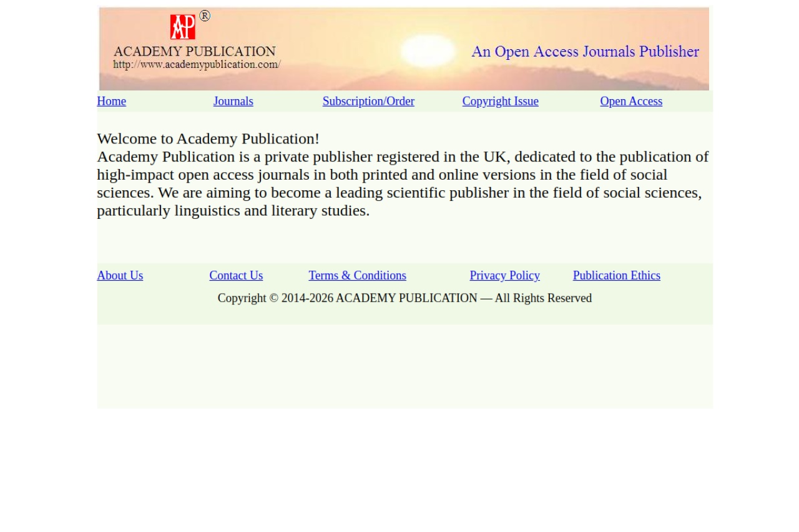Viewport: 799px width, 532px height.
Task: Click the 'Welcome to Academy Publication!' heading
Action: [208, 138]
